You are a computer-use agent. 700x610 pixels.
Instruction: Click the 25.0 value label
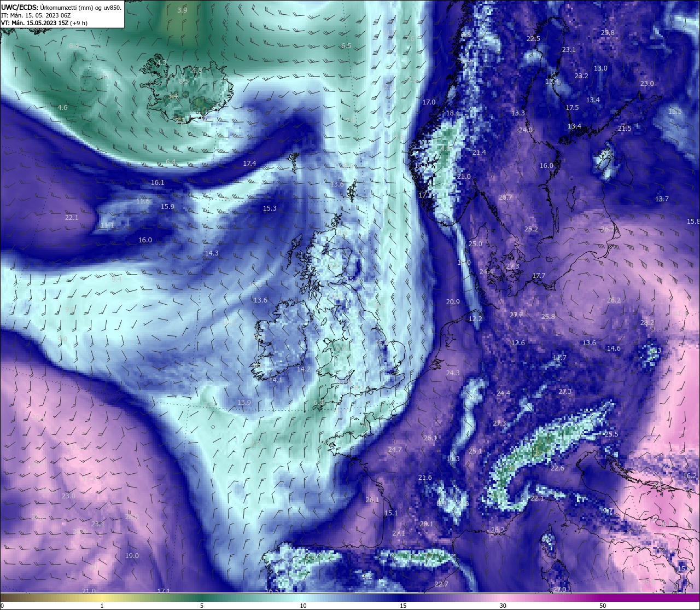pyautogui.click(x=475, y=244)
